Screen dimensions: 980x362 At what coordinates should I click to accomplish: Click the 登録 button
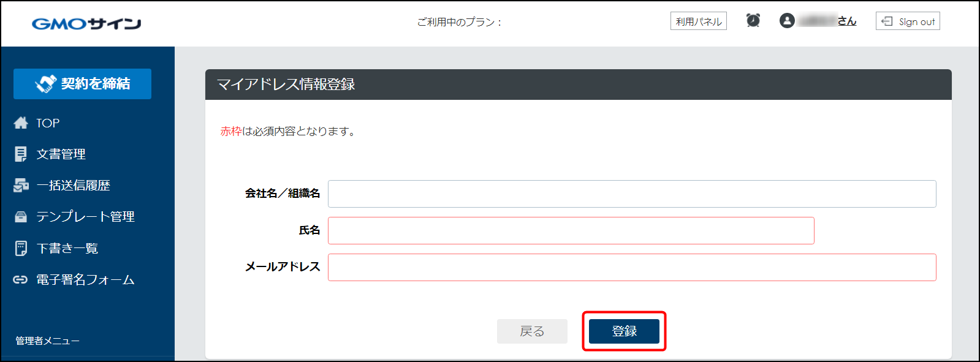(624, 331)
